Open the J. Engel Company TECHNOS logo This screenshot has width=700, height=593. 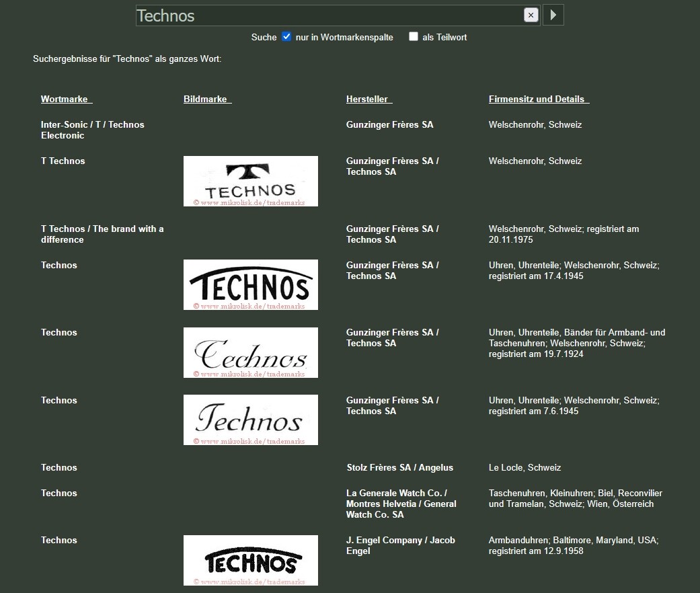250,560
